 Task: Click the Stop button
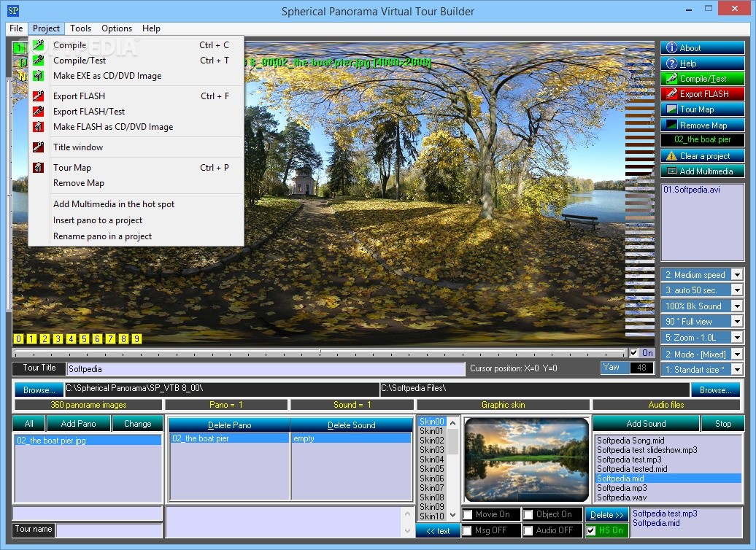pyautogui.click(x=723, y=424)
